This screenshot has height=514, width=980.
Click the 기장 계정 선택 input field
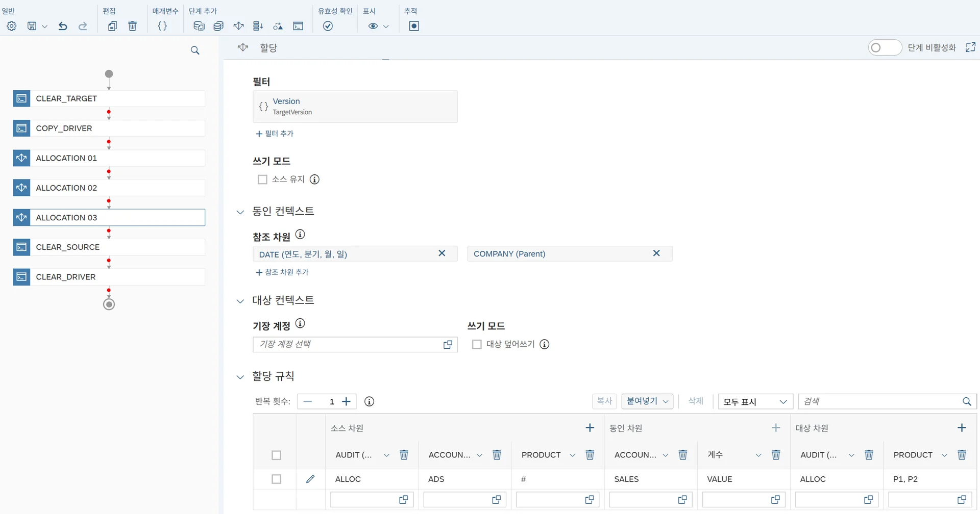[x=348, y=344]
